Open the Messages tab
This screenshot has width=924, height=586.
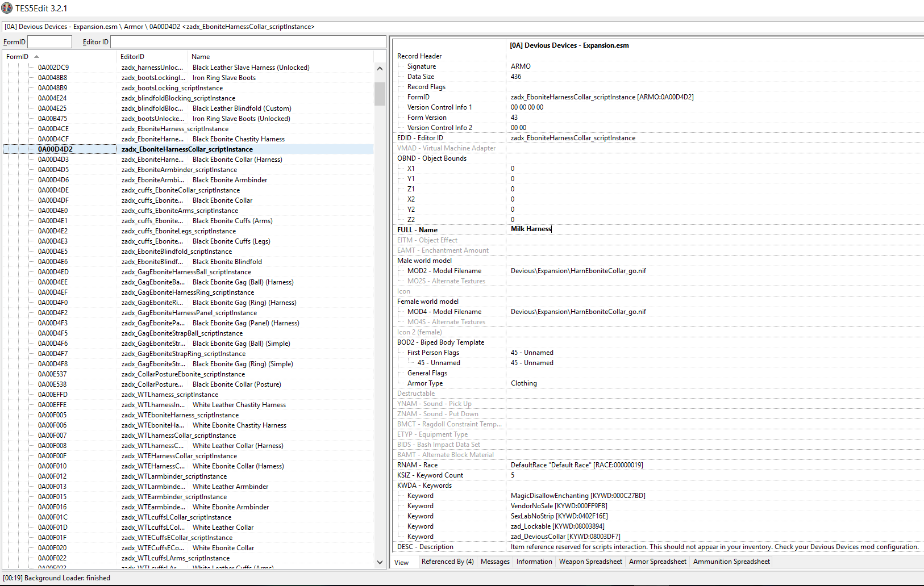pos(495,562)
